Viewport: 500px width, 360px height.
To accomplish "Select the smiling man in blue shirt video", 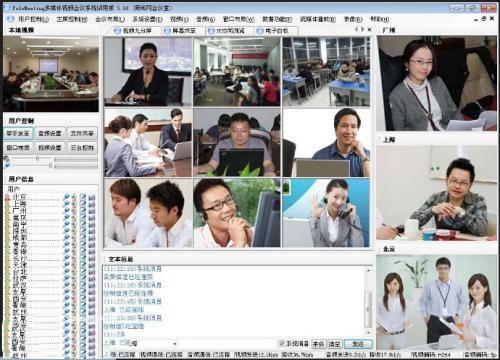I will point(326,142).
